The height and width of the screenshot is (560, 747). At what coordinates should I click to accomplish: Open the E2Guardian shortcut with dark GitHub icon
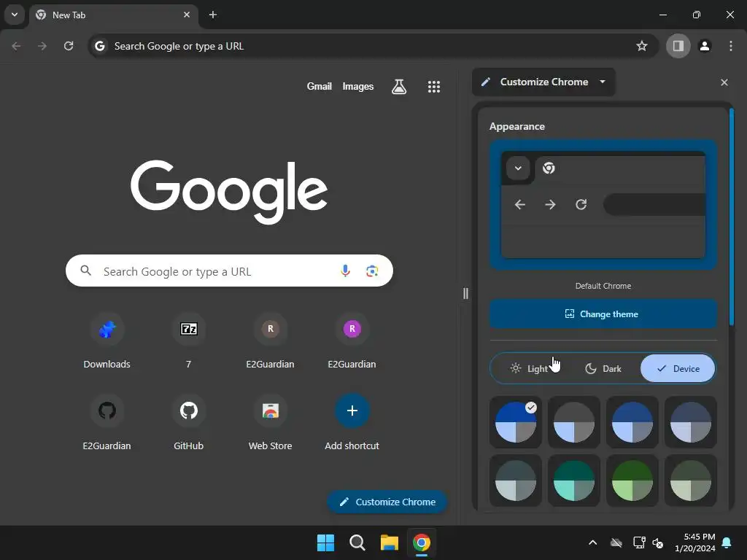click(x=107, y=423)
